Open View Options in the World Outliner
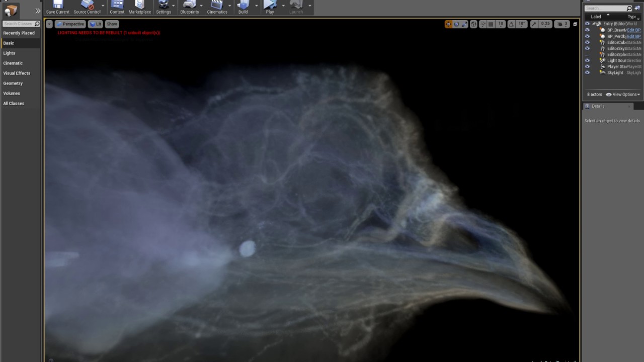The image size is (644, 362). coord(623,95)
